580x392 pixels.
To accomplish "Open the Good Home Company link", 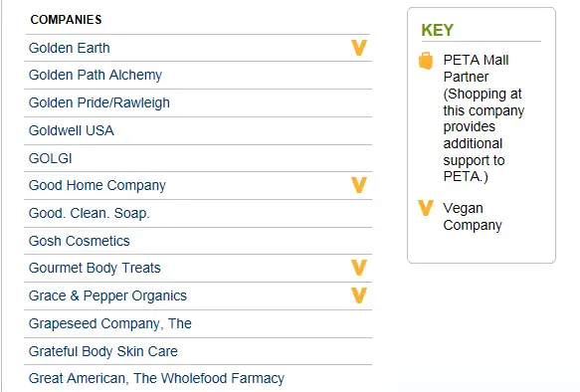I will (97, 186).
